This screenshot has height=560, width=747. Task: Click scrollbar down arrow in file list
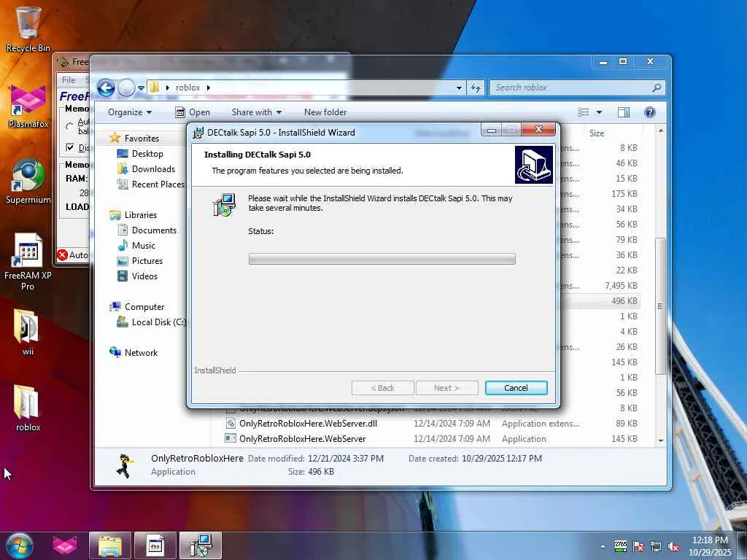pyautogui.click(x=661, y=440)
